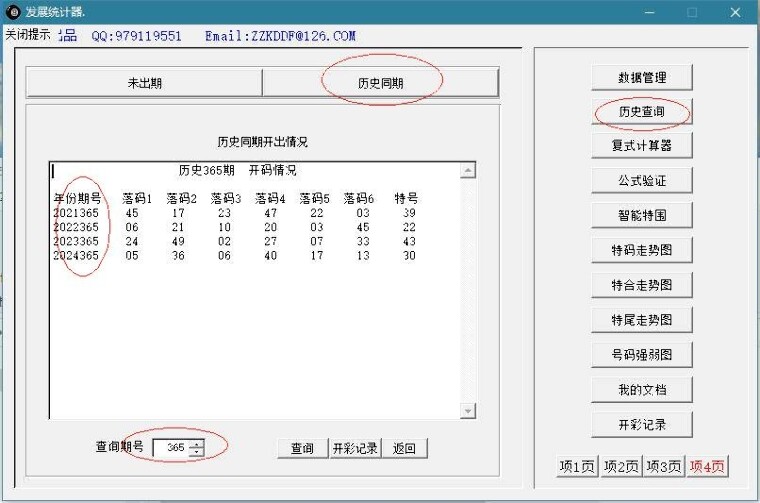Select the row 2024365
760x503 pixels.
(234, 255)
